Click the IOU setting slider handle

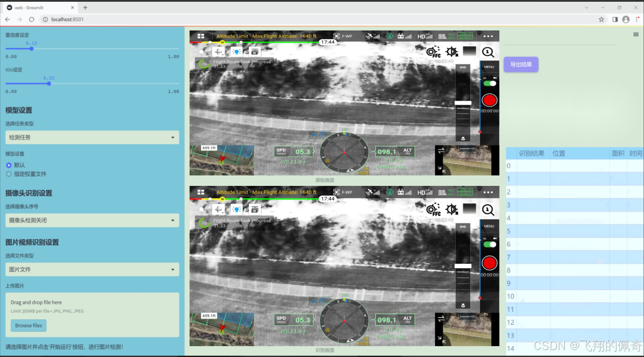49,83
